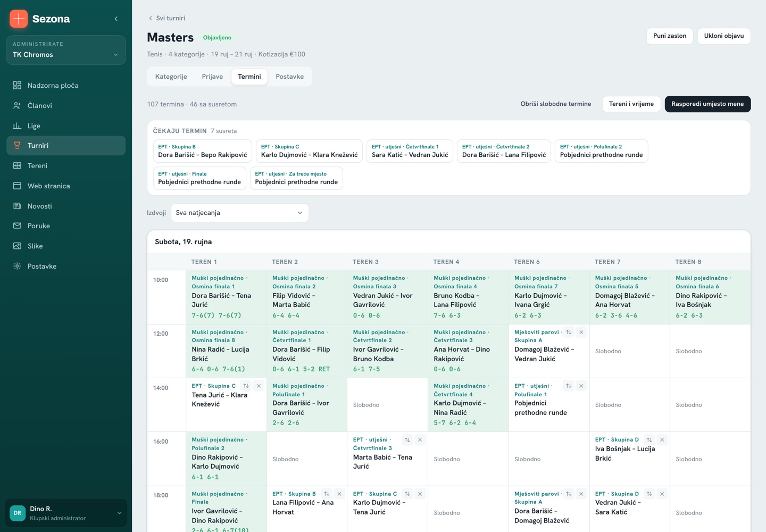
Task: Open Turniri in the sidebar
Action: pyautogui.click(x=66, y=145)
